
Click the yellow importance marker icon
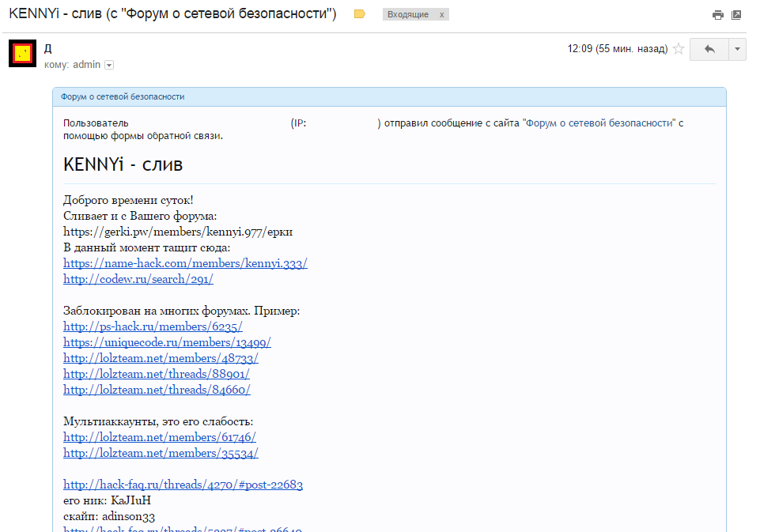[360, 14]
